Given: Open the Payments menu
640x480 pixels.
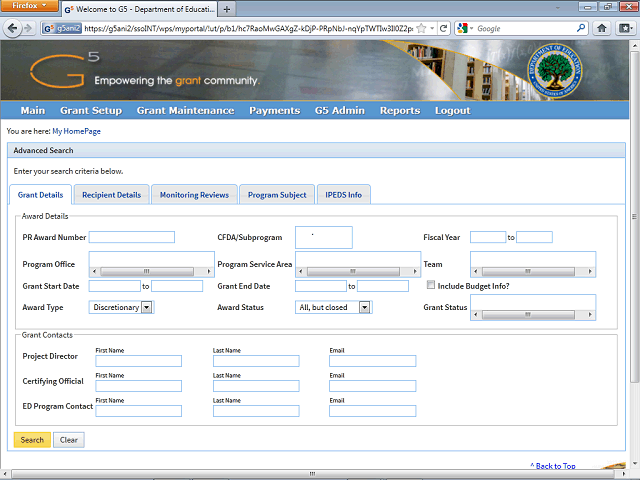Looking at the screenshot, I should (x=275, y=111).
